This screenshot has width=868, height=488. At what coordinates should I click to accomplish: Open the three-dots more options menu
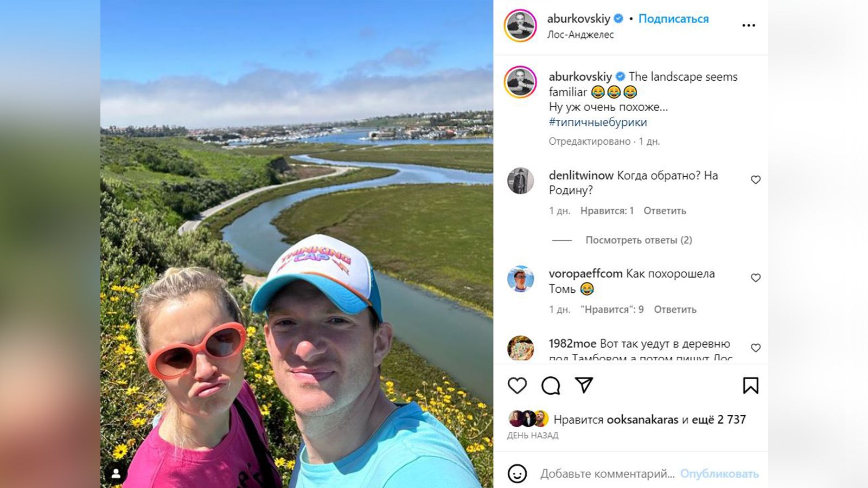pos(749,25)
